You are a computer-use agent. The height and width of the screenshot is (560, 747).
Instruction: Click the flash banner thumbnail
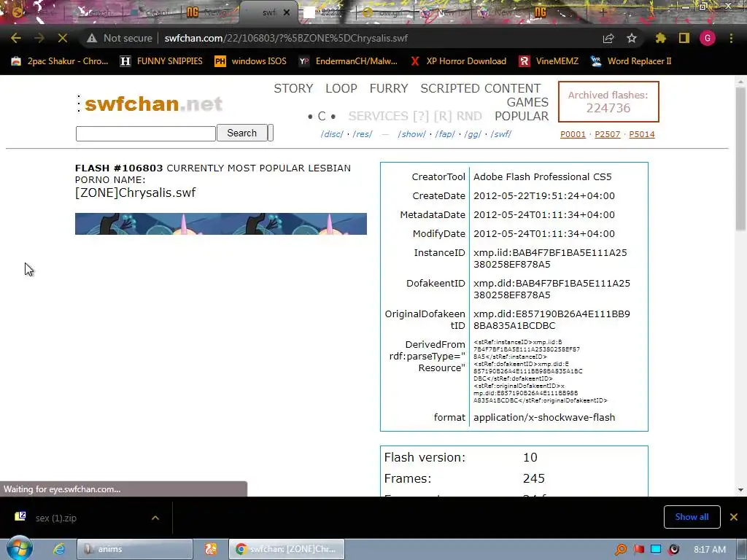[220, 224]
